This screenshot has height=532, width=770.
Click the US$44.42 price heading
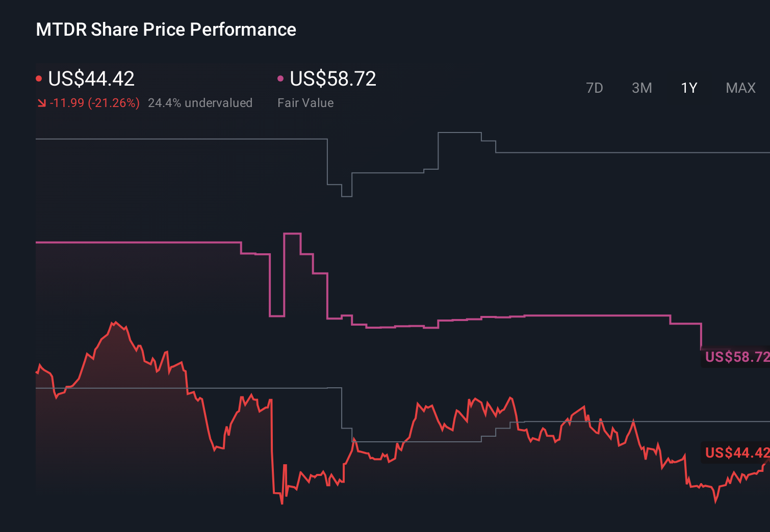91,78
